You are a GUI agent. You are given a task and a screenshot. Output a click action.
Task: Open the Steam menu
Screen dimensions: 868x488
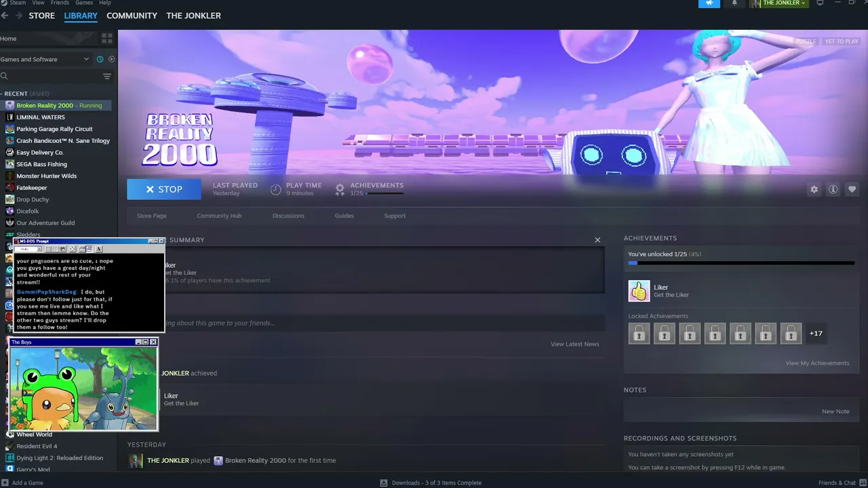18,3
